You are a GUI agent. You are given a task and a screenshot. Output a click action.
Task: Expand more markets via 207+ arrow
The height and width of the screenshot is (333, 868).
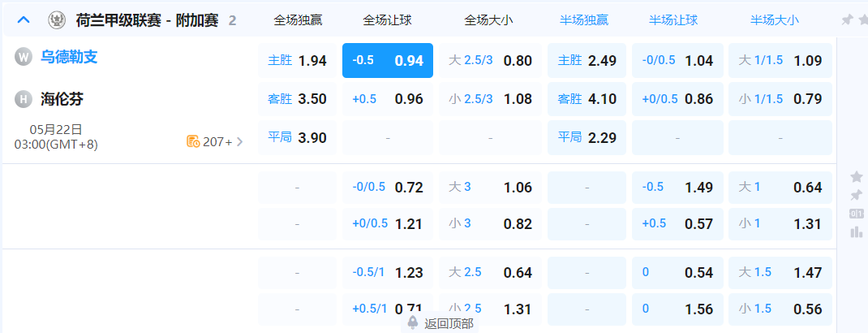[239, 141]
